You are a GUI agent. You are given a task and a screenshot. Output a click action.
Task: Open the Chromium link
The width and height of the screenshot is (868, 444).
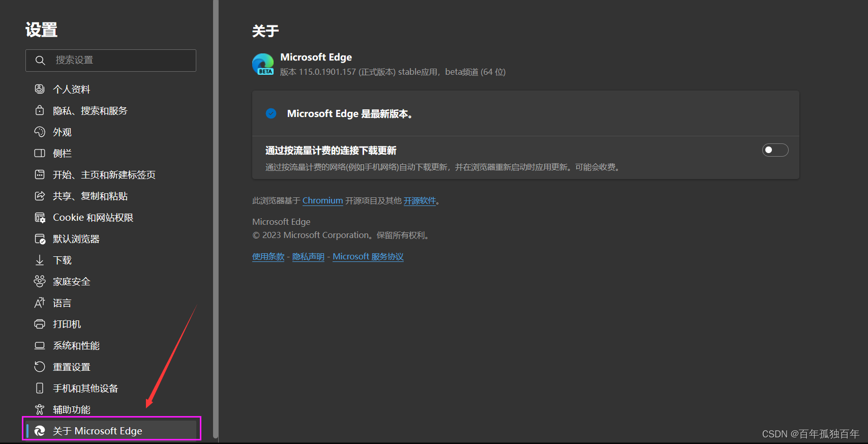point(322,200)
